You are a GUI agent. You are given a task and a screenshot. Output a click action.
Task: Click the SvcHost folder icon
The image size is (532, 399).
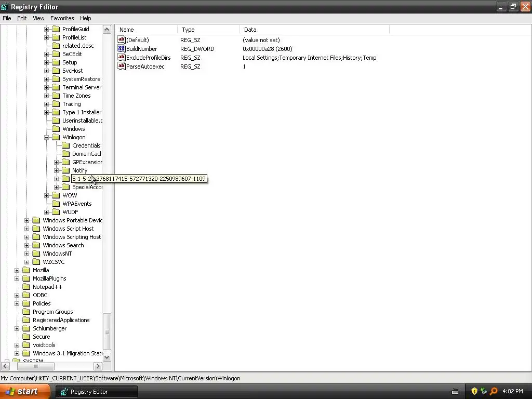(x=56, y=71)
